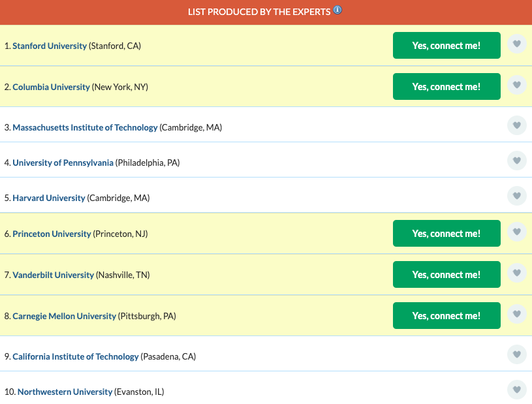Visit the California Institute of Technology link
Screen dimensions: 532x404
point(76,357)
